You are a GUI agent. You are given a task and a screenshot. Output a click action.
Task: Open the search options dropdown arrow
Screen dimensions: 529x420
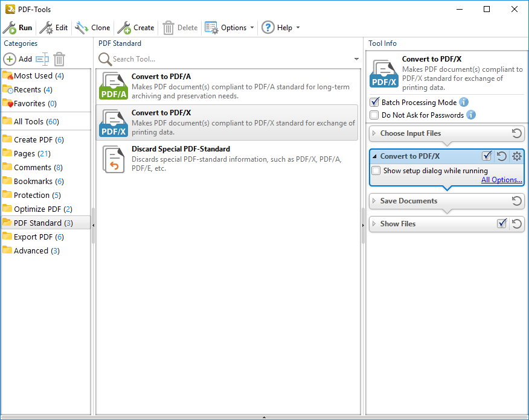tap(356, 59)
